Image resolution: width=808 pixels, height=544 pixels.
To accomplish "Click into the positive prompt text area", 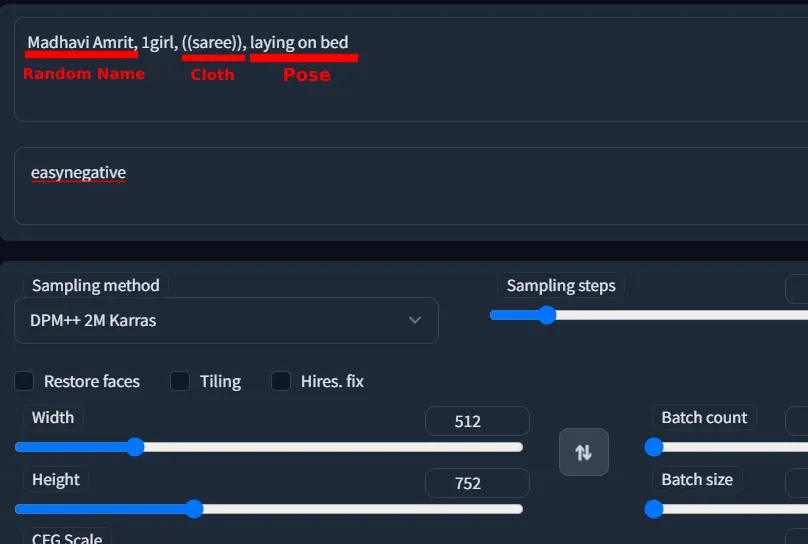I will 411,70.
